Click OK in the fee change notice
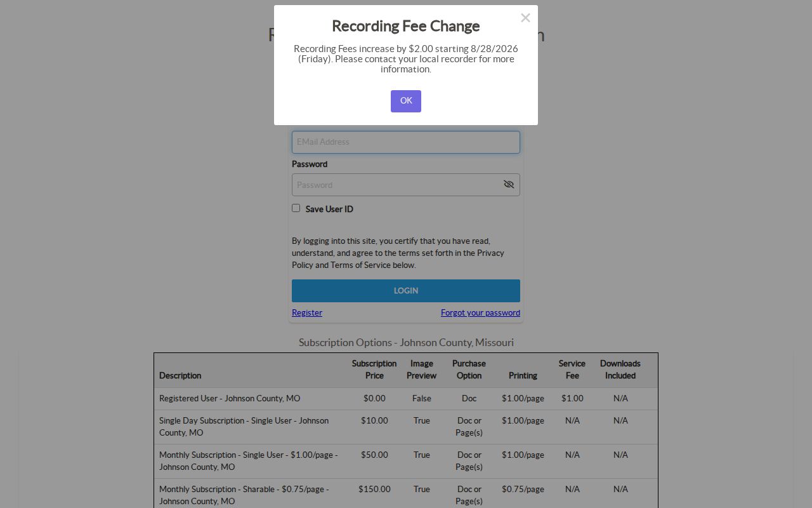The height and width of the screenshot is (508, 812). click(x=406, y=101)
